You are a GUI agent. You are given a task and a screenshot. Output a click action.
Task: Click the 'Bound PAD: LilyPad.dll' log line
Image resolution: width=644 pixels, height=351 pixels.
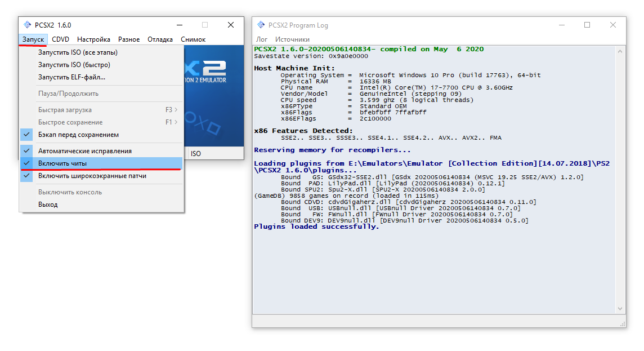point(392,183)
